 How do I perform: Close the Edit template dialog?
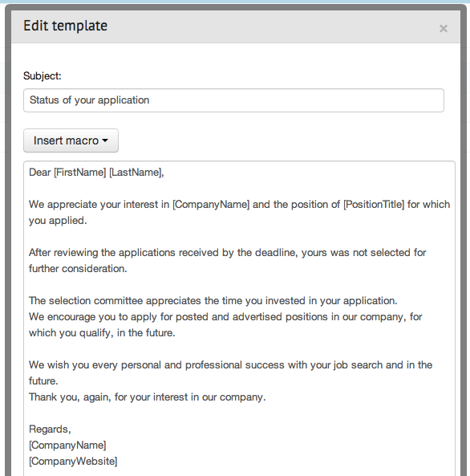point(444,29)
